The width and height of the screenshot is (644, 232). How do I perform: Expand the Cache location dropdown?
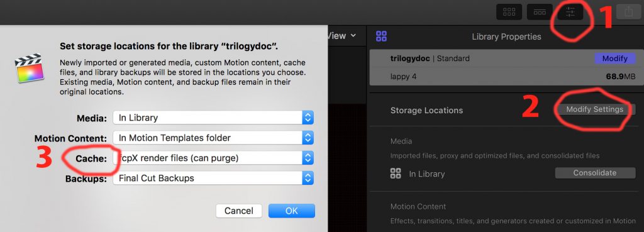pos(214,158)
